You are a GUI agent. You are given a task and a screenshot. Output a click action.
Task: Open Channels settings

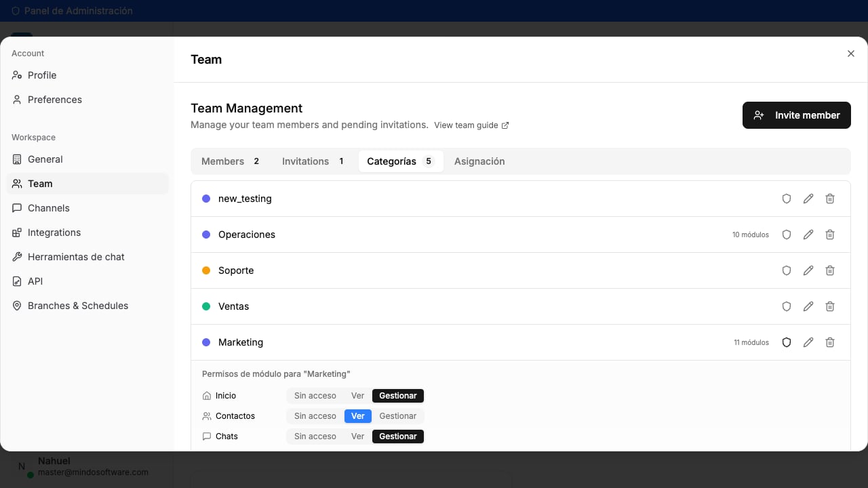pyautogui.click(x=87, y=208)
